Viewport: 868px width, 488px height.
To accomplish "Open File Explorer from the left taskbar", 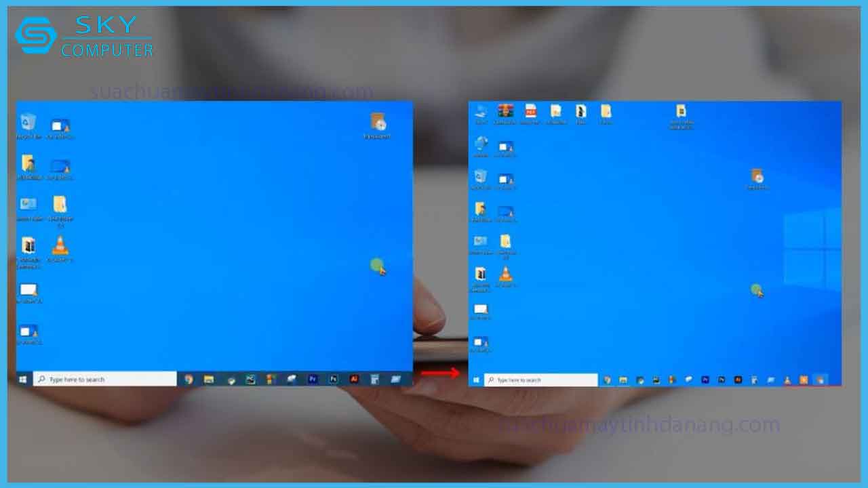I will point(209,380).
